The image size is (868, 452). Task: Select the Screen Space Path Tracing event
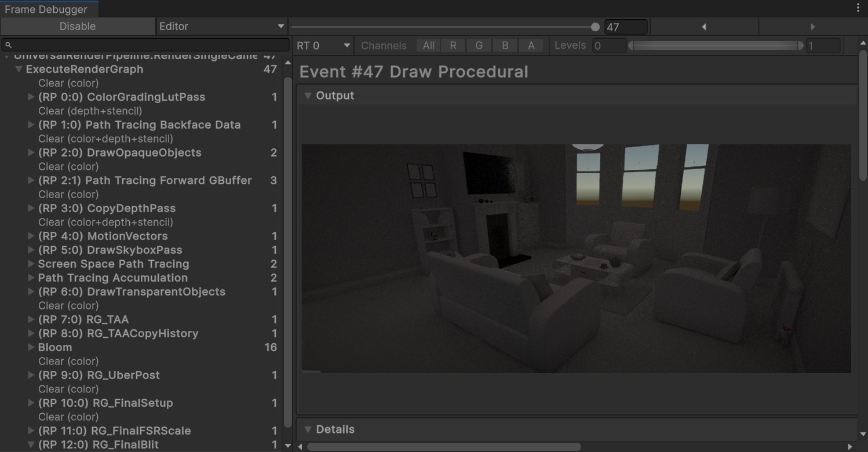[x=114, y=264]
